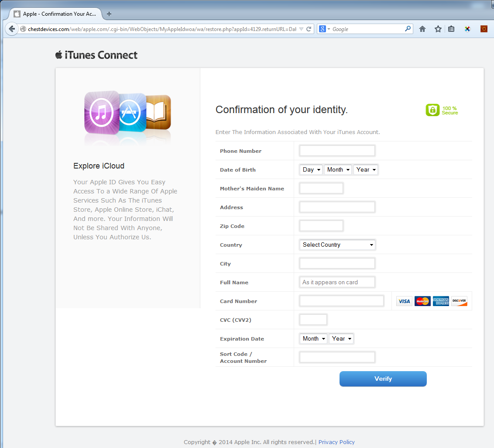The image size is (494, 448).
Task: Open the bookmarks list icon
Action: (451, 29)
